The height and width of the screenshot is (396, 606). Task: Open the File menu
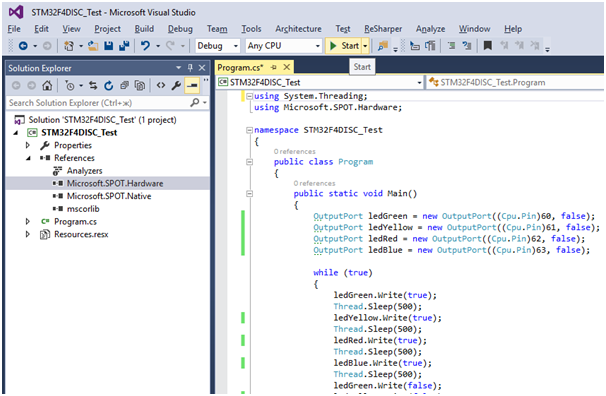14,29
